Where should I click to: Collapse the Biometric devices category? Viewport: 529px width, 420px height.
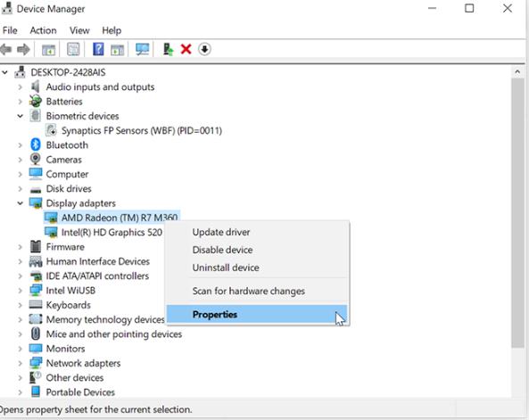pyautogui.click(x=20, y=116)
